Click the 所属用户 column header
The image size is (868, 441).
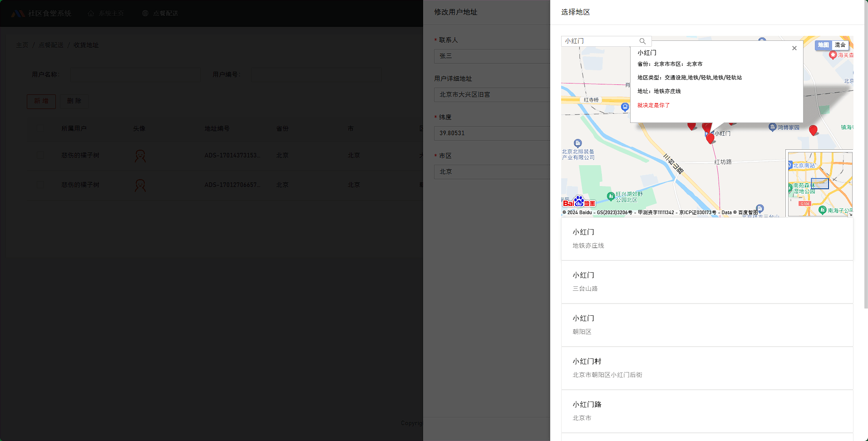tap(74, 128)
